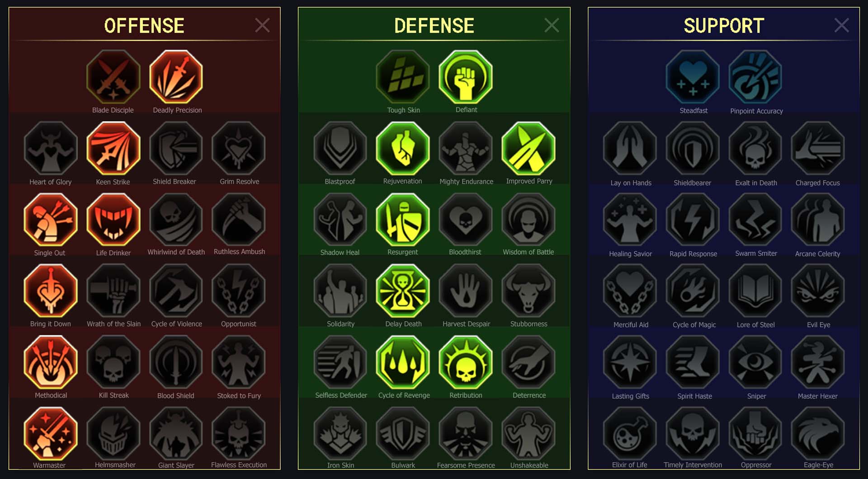
Task: Choose the Sniper eye mastery
Action: click(x=755, y=362)
